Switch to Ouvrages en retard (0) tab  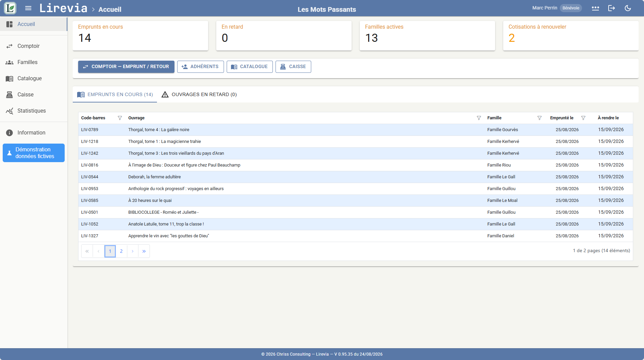click(199, 95)
